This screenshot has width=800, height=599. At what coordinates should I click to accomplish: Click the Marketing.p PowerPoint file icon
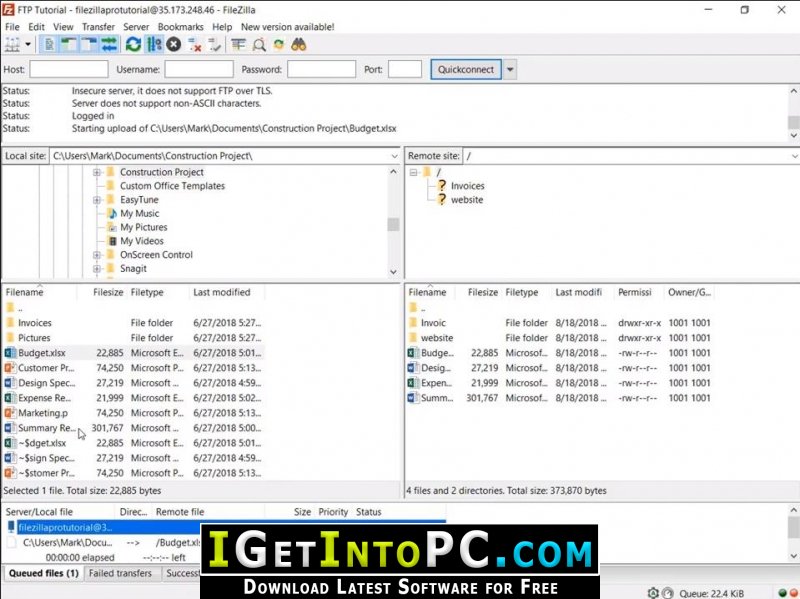pyautogui.click(x=10, y=413)
